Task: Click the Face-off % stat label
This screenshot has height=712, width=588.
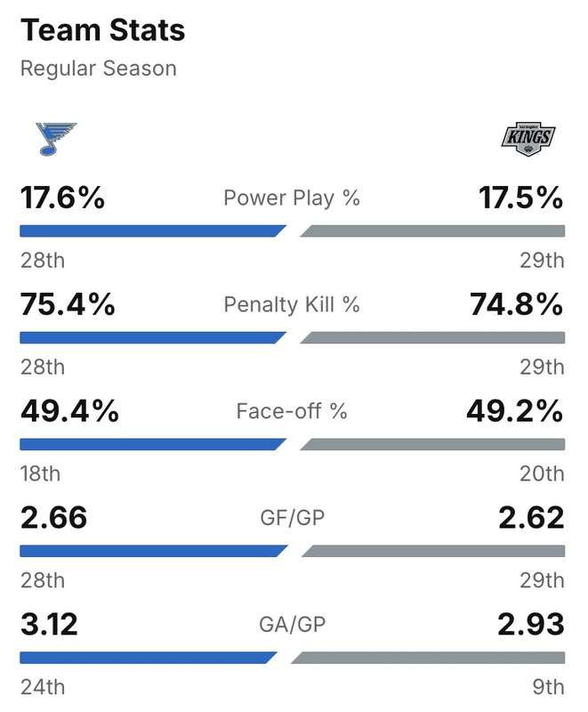Action: tap(292, 411)
